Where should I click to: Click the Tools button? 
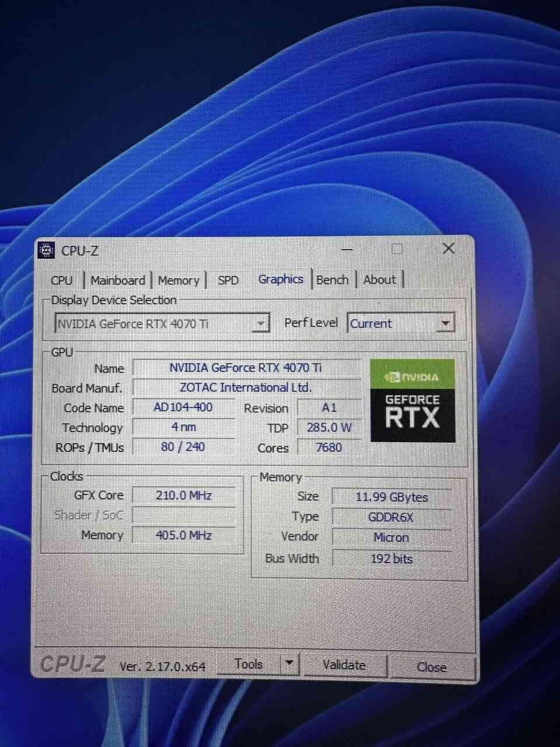[x=249, y=664]
